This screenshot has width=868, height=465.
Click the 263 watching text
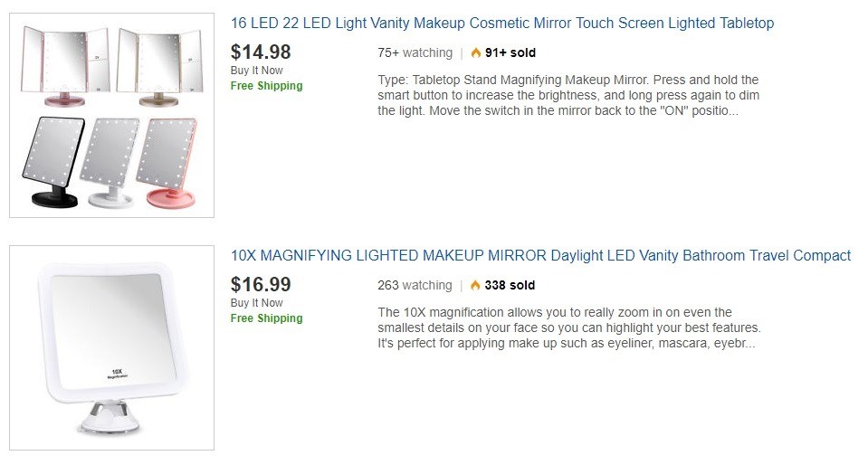415,286
